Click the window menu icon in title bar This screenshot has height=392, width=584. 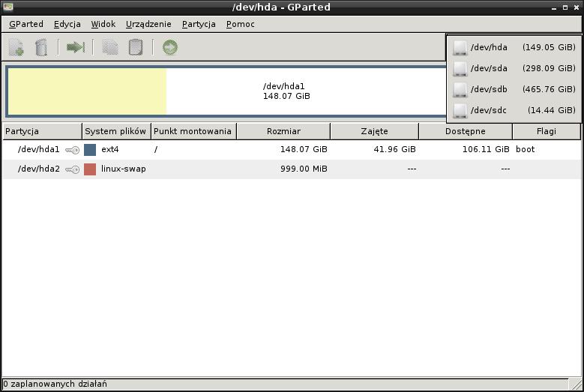pos(7,7)
